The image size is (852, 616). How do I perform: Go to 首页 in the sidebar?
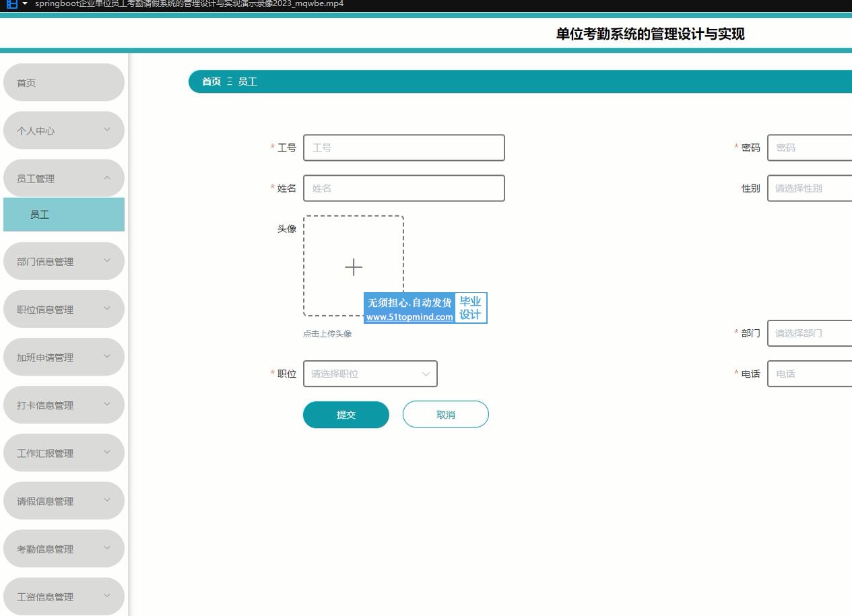coord(63,83)
